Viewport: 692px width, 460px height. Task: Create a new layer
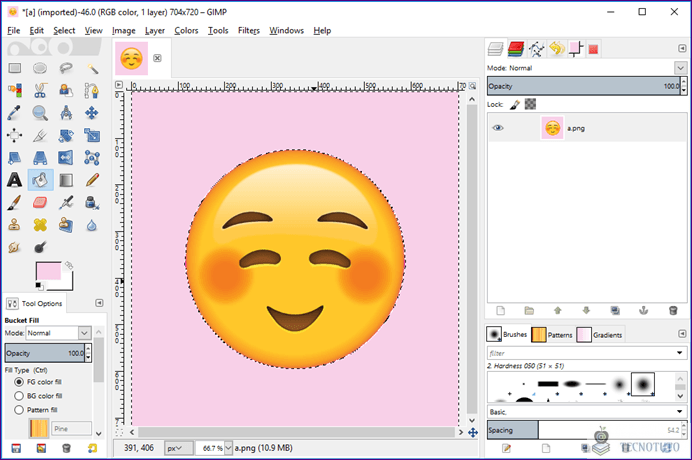tap(500, 311)
